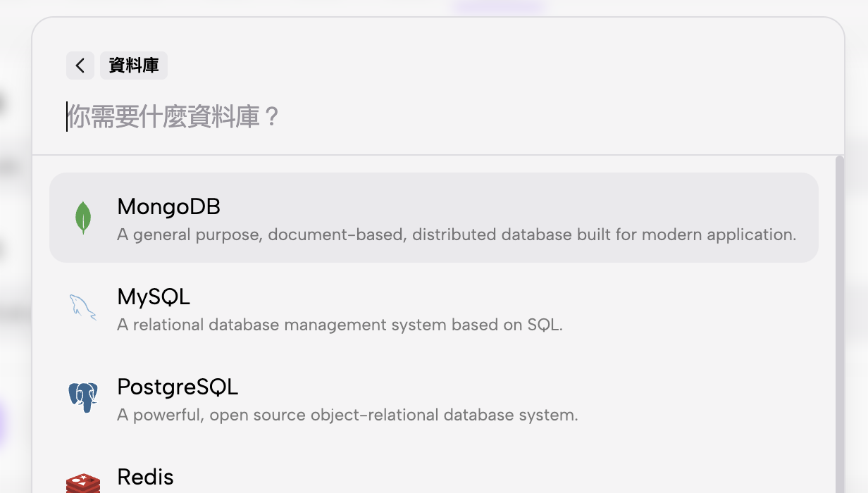Click the MySQL title label
This screenshot has height=493, width=868.
154,297
